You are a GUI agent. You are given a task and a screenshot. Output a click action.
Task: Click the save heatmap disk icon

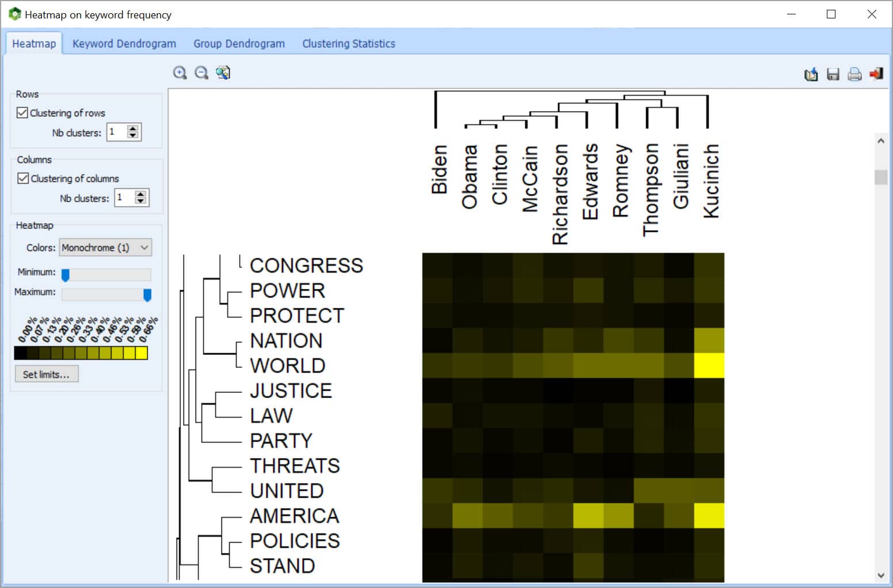coord(833,74)
